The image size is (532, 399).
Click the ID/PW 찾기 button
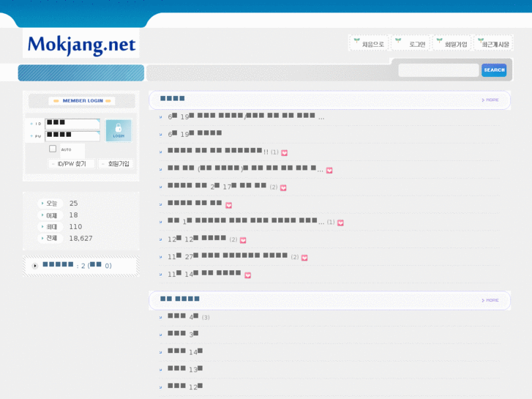click(x=72, y=164)
